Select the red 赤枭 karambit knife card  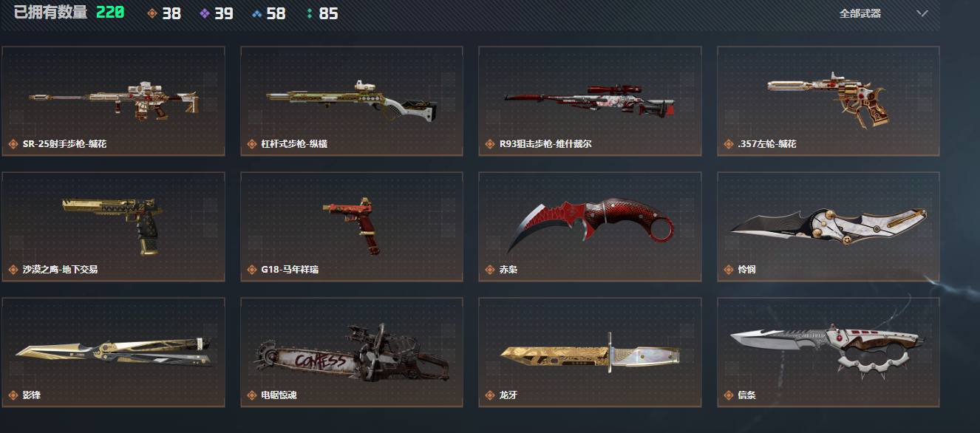[x=590, y=227]
